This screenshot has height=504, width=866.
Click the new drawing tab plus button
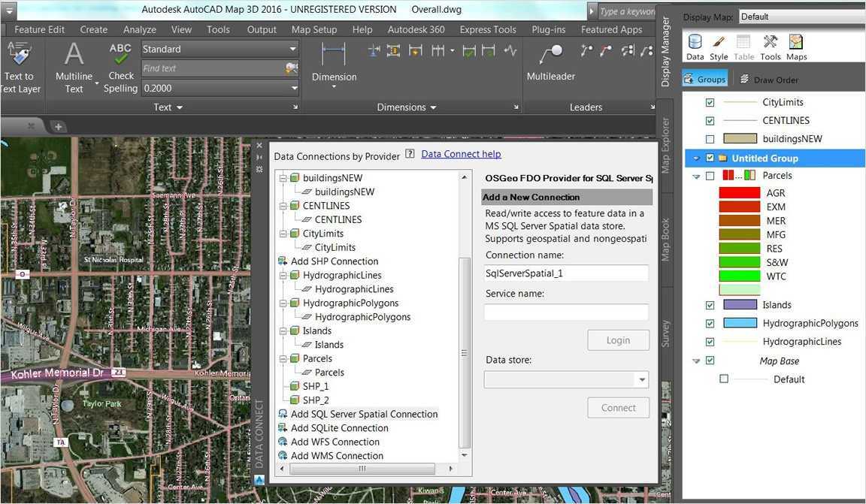pyautogui.click(x=57, y=126)
